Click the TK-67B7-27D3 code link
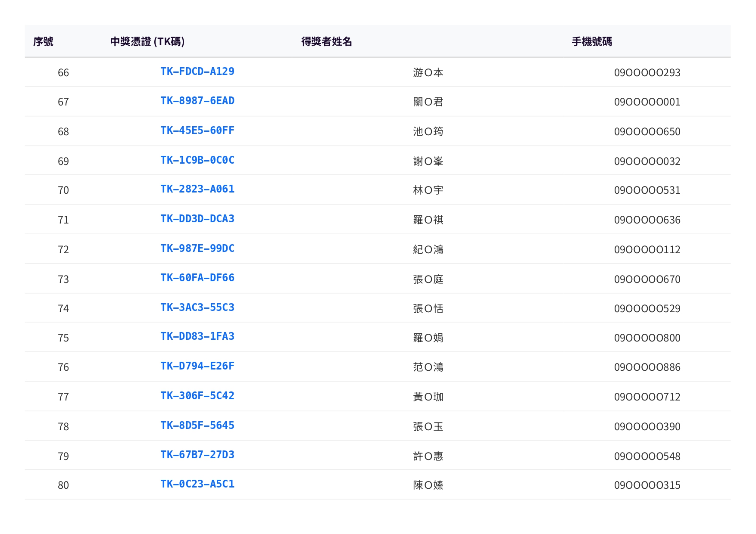 pos(197,455)
